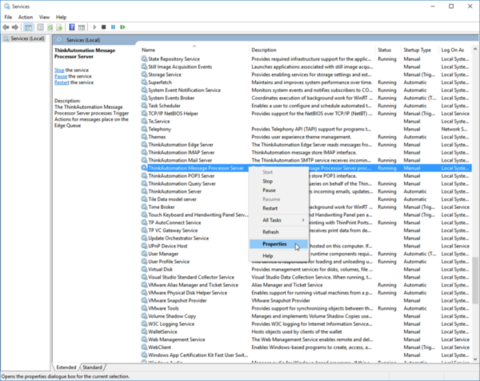Image resolution: width=480 pixels, height=381 pixels.
Task: Click the Restart Service toolbar icon
Action: [x=123, y=27]
